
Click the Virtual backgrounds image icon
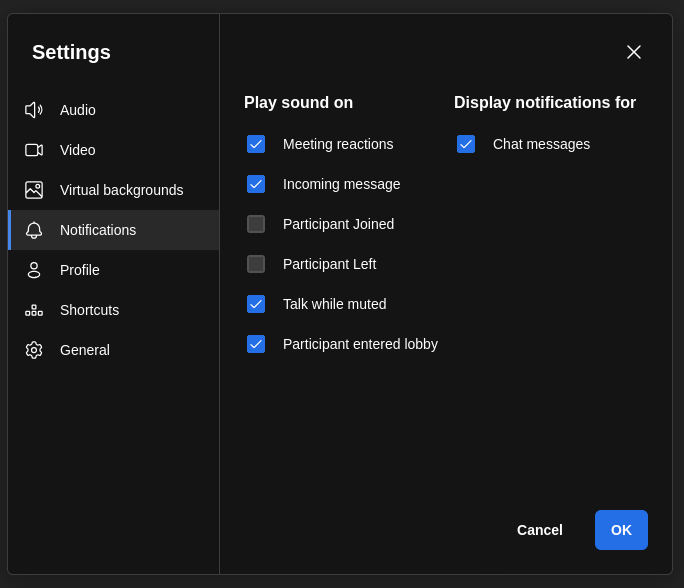34,190
